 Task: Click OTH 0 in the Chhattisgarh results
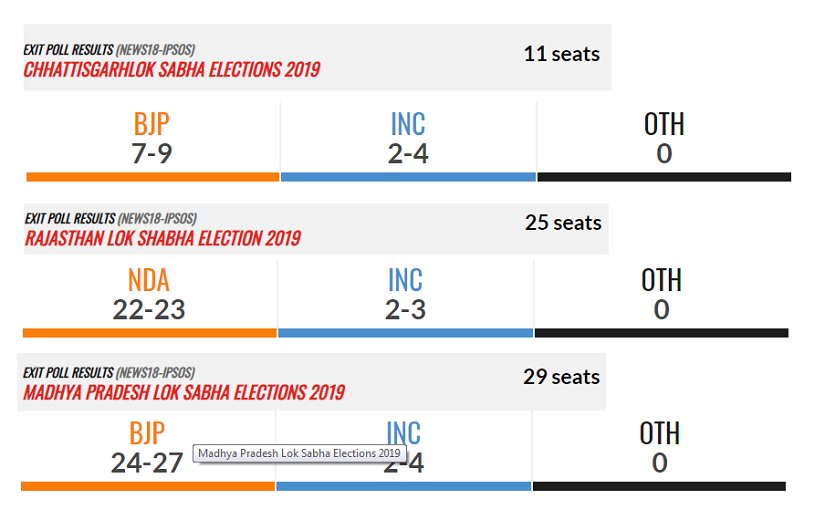point(664,139)
